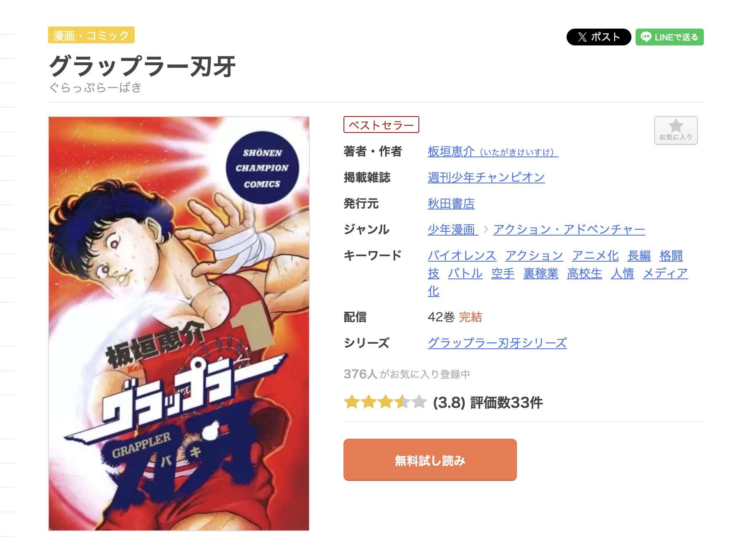The width and height of the screenshot is (756, 546).
Task: Toggle the お気に入り star favorite
Action: click(x=676, y=130)
